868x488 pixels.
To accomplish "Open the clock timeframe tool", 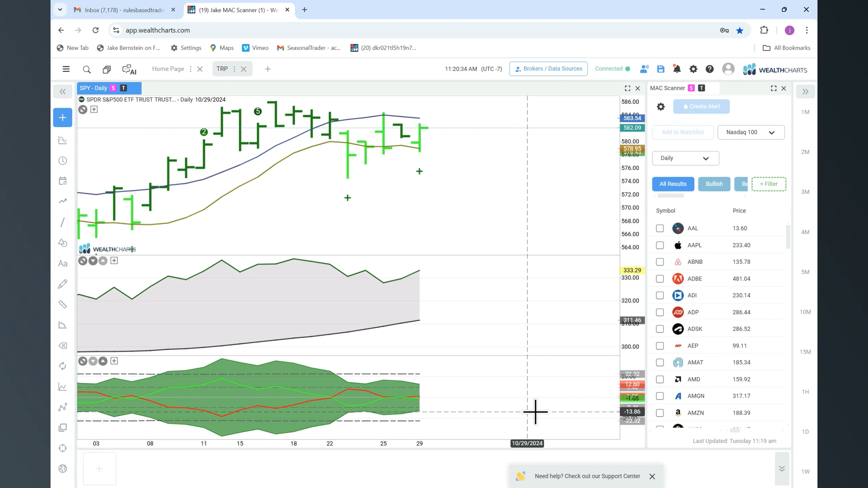I will coord(63,161).
